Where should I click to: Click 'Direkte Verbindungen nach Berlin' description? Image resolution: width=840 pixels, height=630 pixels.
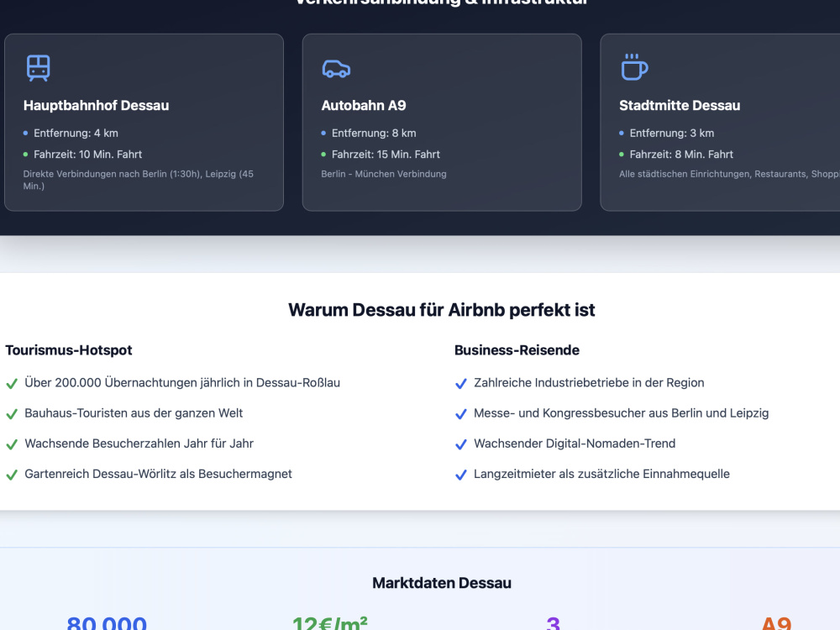coord(139,180)
